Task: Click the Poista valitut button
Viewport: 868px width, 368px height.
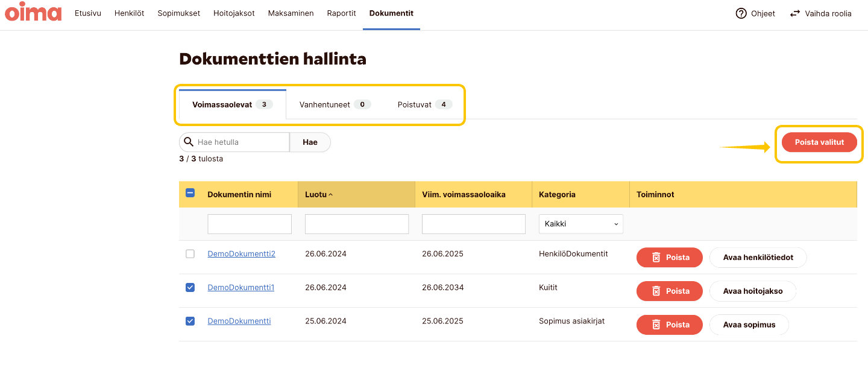Action: coord(819,142)
